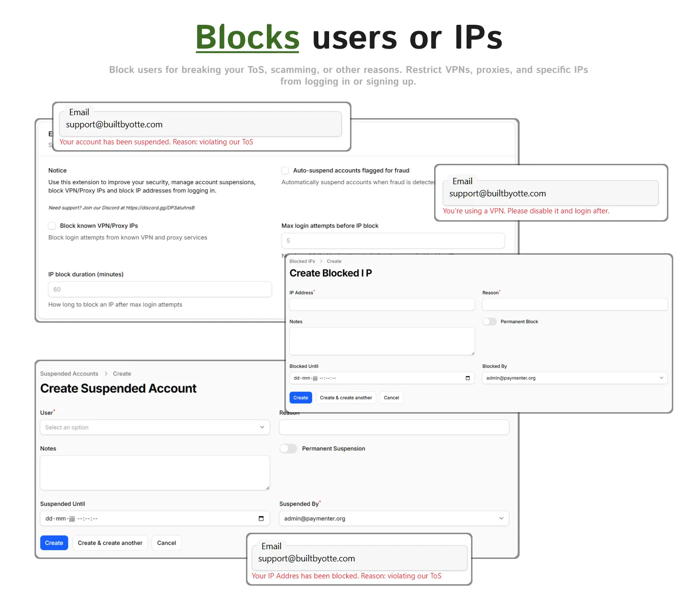Expand the Blocked By dropdown
The image size is (700, 592).
(x=575, y=378)
